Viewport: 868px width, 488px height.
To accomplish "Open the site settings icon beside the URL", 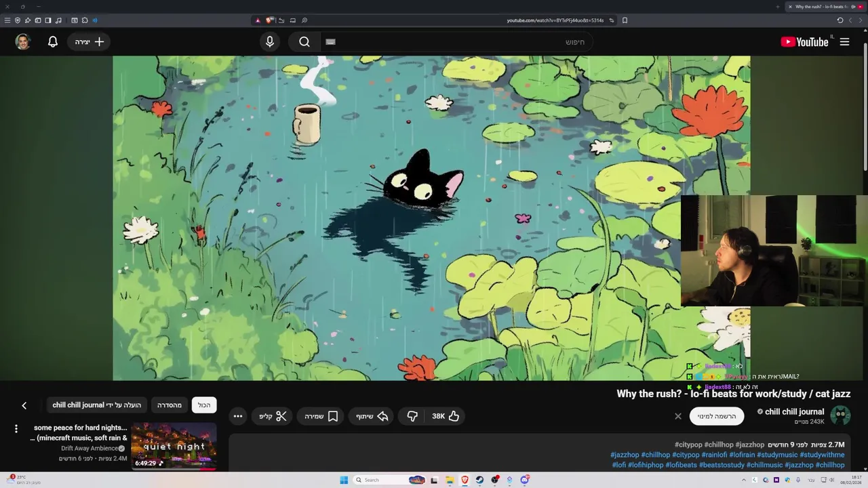I will (x=611, y=20).
